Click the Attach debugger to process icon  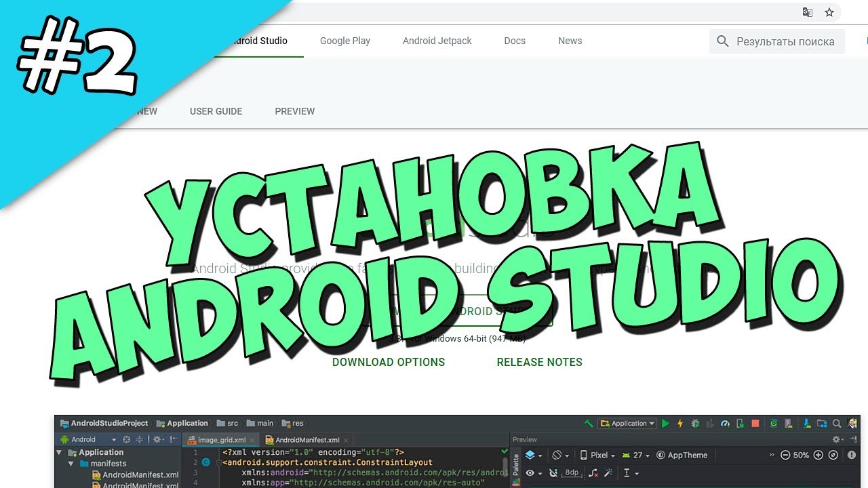click(x=740, y=424)
